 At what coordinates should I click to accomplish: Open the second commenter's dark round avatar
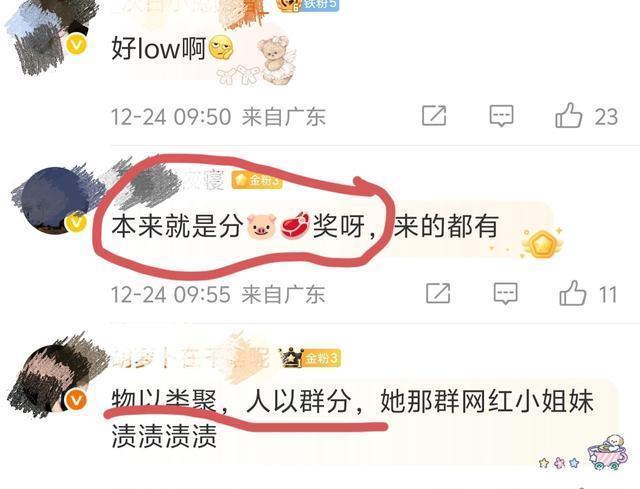pos(51,200)
